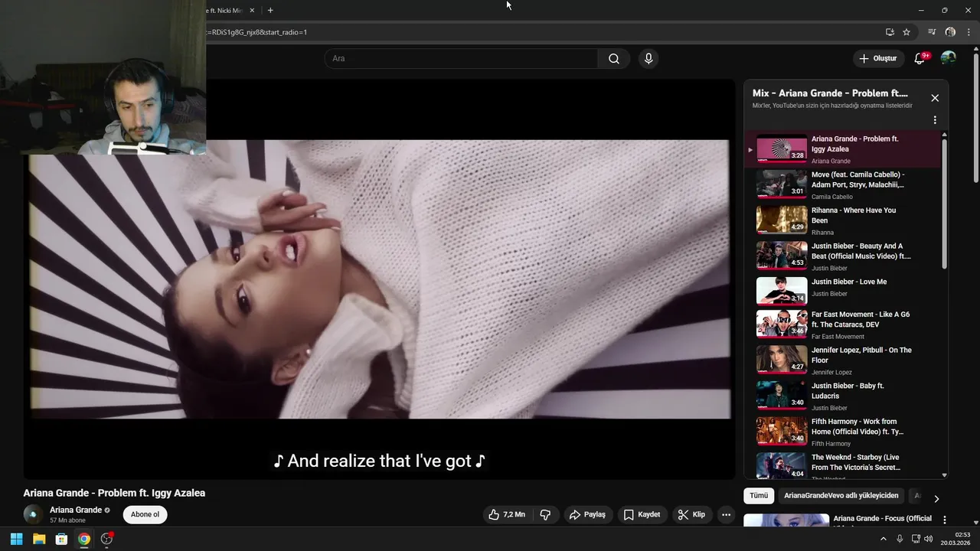
Task: Install app icon in address bar
Action: pyautogui.click(x=890, y=32)
